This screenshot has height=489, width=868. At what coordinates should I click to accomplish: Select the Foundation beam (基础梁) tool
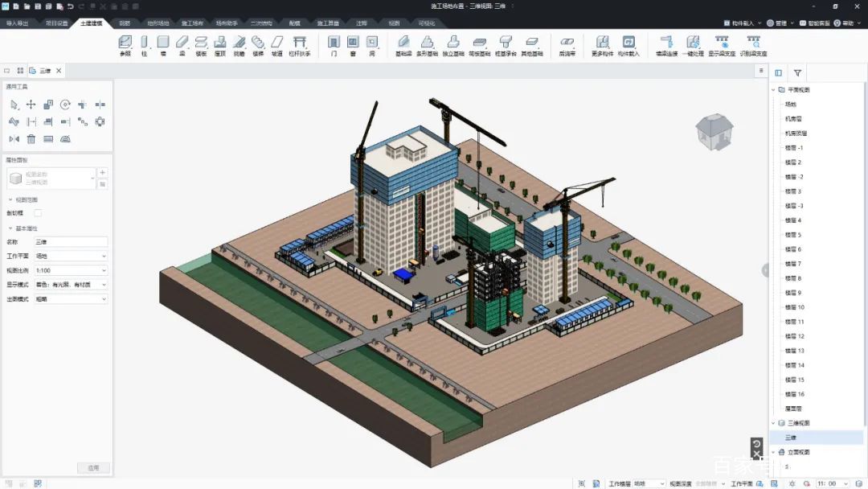click(x=403, y=46)
